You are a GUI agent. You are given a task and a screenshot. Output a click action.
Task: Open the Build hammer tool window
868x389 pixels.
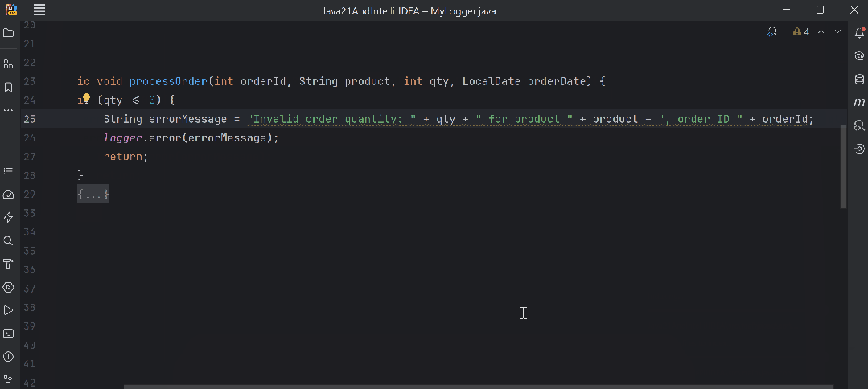8,264
